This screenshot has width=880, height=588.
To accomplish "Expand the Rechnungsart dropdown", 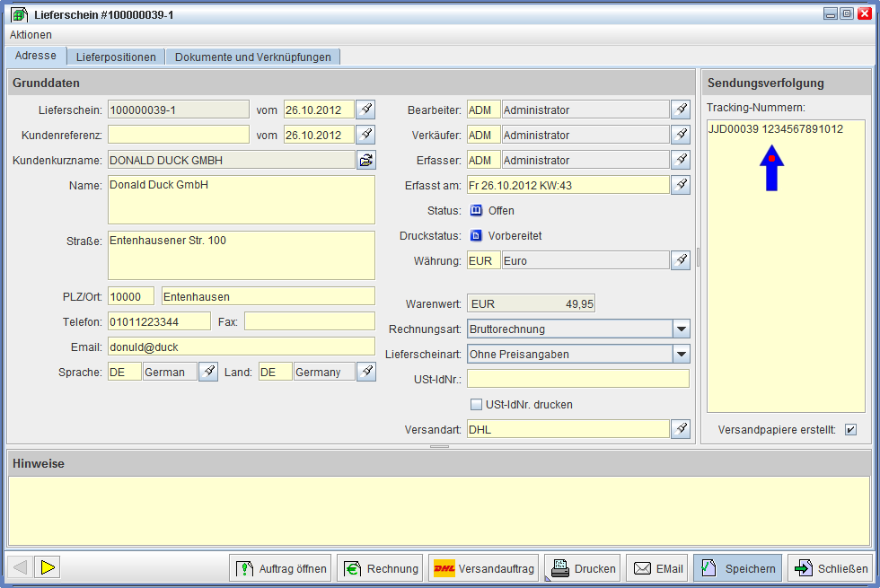I will 681,329.
